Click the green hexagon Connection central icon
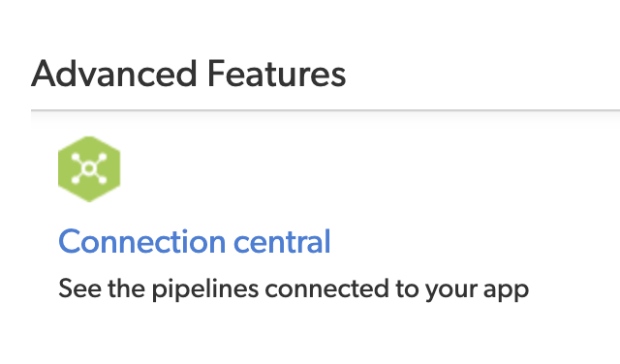The height and width of the screenshot is (364, 620). point(89,169)
